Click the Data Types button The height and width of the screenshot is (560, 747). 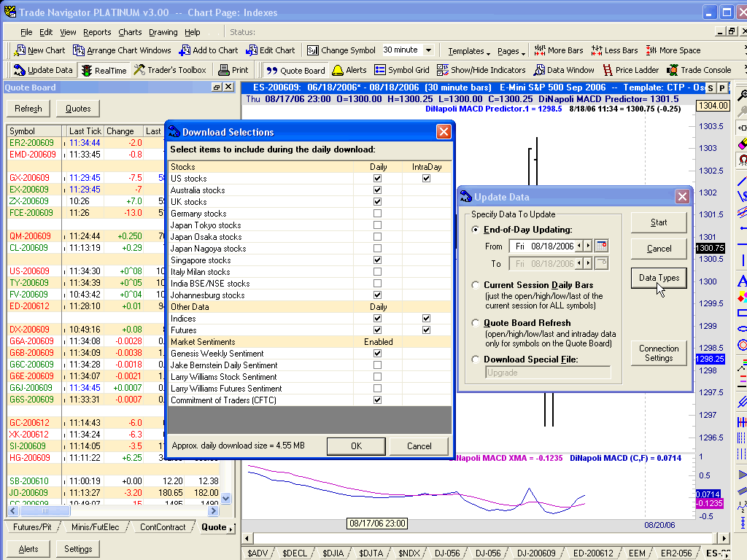659,278
